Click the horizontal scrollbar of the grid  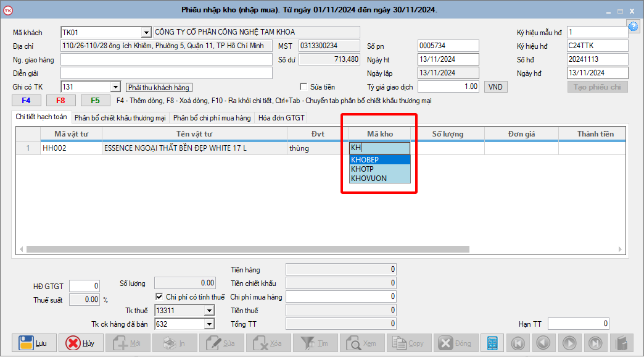[247, 250]
